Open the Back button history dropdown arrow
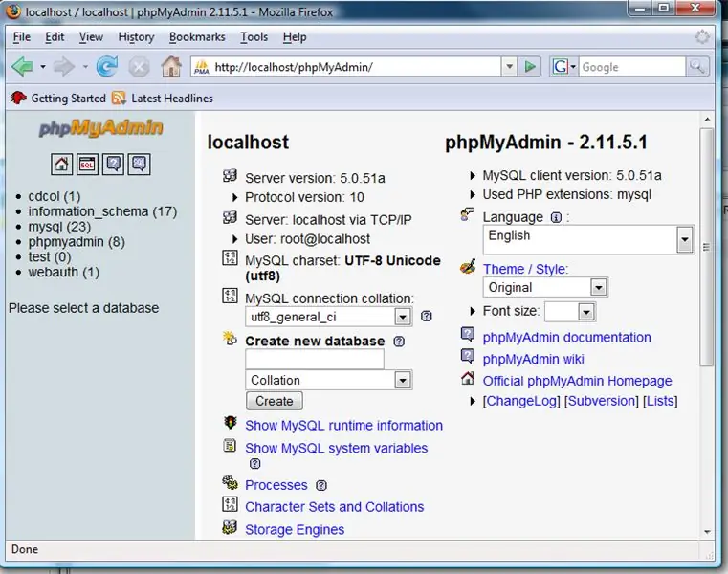 pos(43,67)
